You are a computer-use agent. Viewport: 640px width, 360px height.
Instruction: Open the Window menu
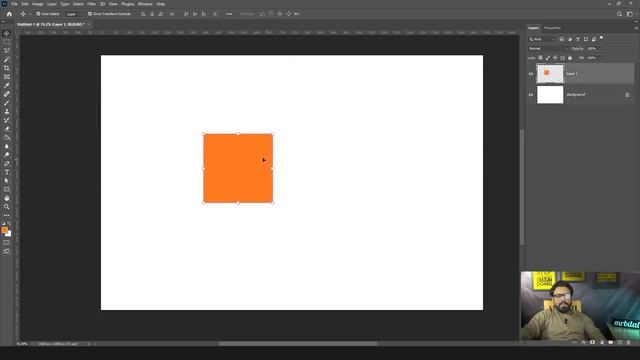pyautogui.click(x=145, y=4)
